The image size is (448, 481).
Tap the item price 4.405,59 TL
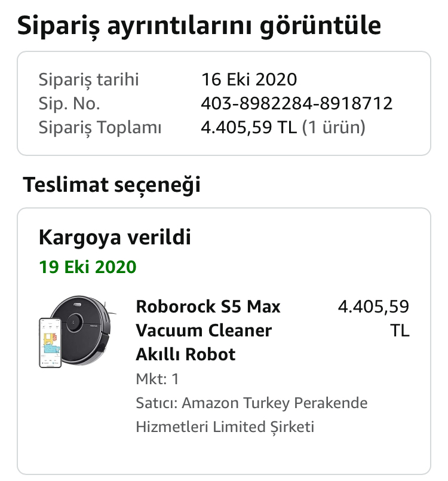[x=373, y=318]
